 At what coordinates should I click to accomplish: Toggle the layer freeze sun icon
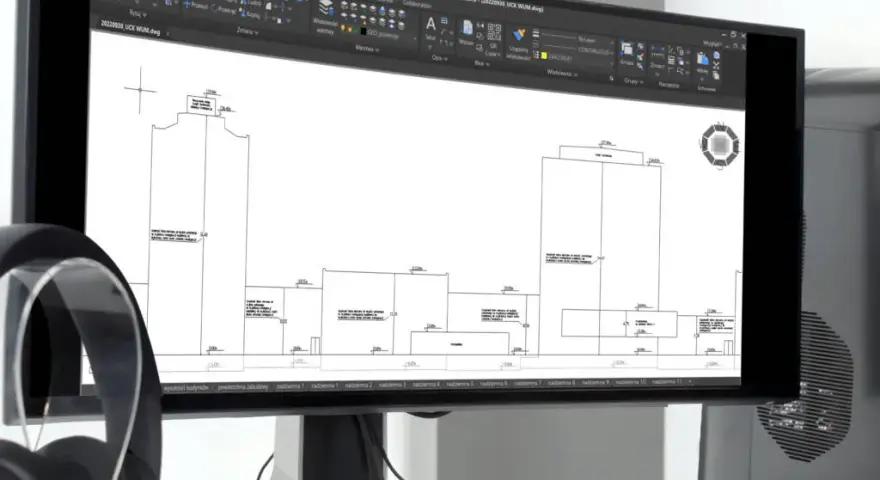[350, 29]
